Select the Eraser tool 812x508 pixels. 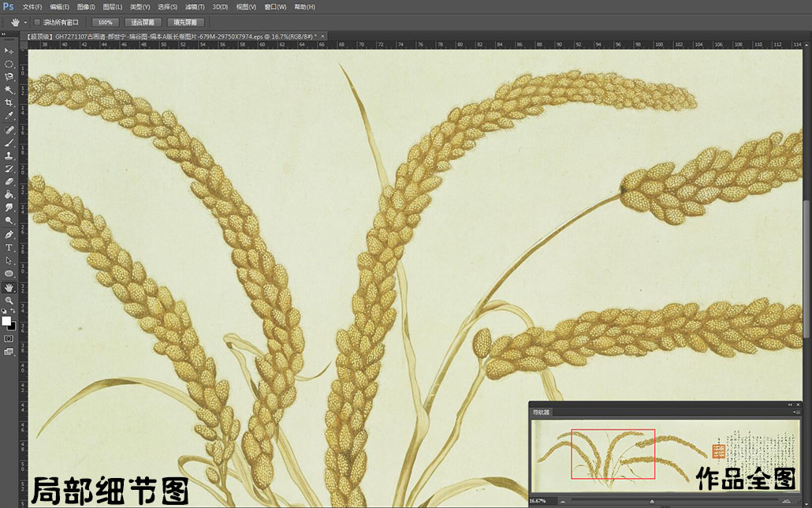click(x=9, y=181)
